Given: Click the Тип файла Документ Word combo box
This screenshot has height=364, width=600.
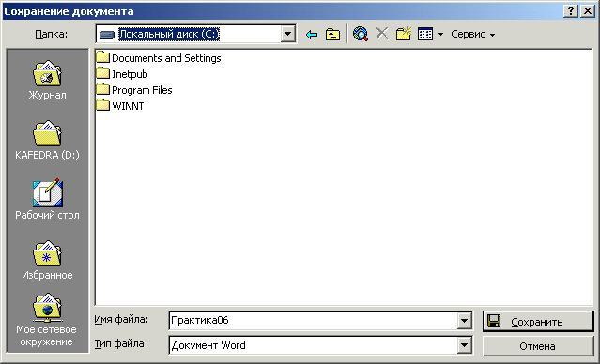Looking at the screenshot, I should pos(320,345).
